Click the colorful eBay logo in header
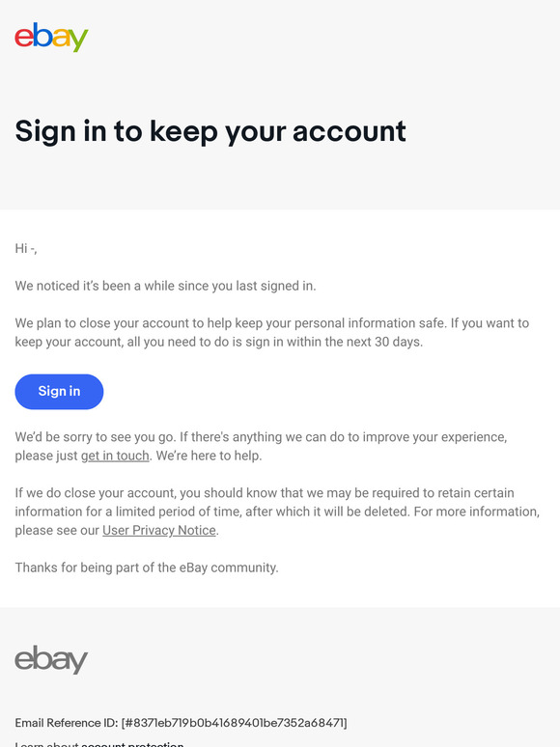Viewport: 560px width, 747px height. coord(51,37)
